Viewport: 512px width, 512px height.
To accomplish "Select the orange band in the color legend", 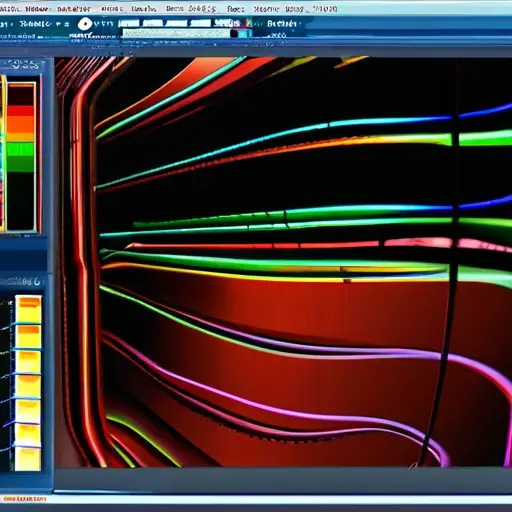I will click(21, 124).
